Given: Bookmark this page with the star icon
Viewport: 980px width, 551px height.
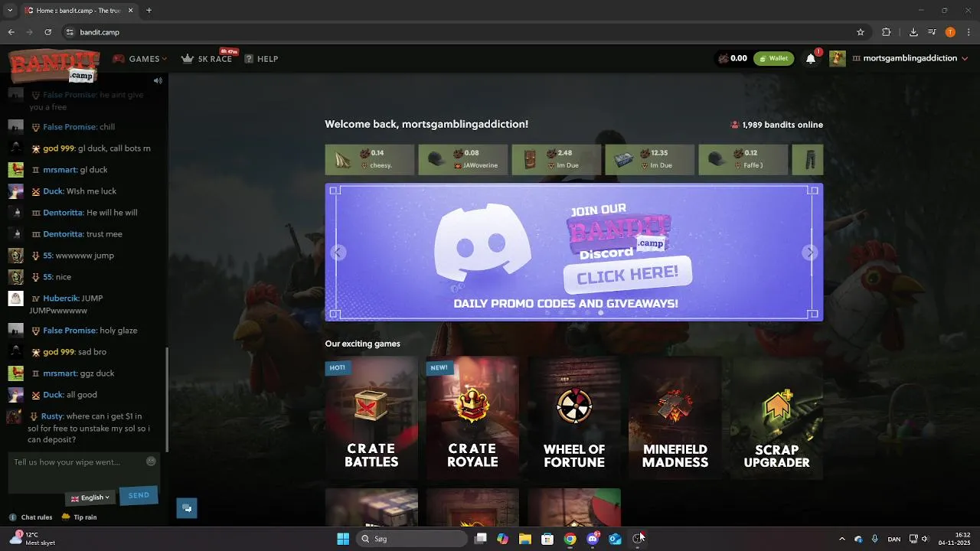Looking at the screenshot, I should tap(861, 32).
